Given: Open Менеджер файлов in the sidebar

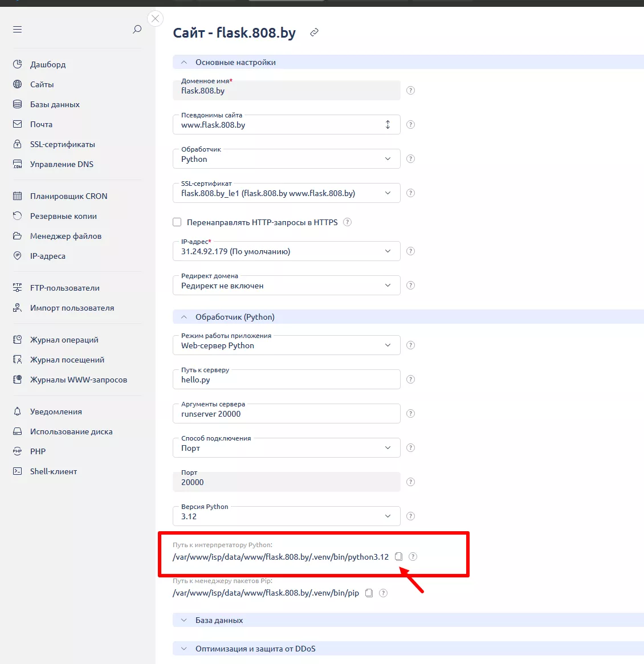Looking at the screenshot, I should point(66,236).
